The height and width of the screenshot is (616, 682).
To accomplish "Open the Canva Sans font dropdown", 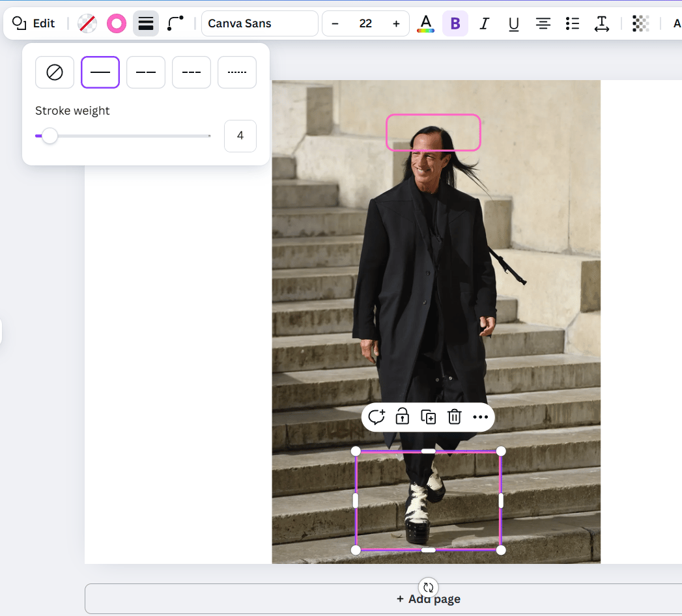I will (259, 23).
